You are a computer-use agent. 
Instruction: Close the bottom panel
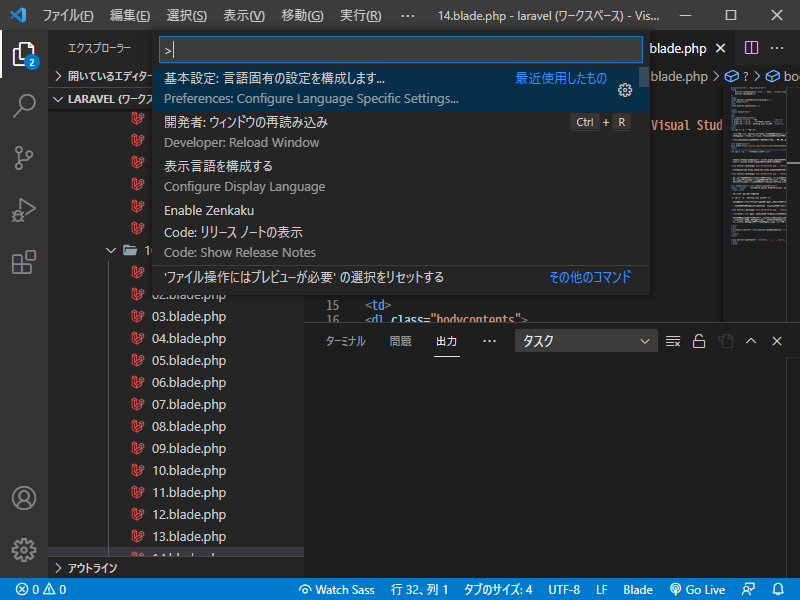coord(777,341)
